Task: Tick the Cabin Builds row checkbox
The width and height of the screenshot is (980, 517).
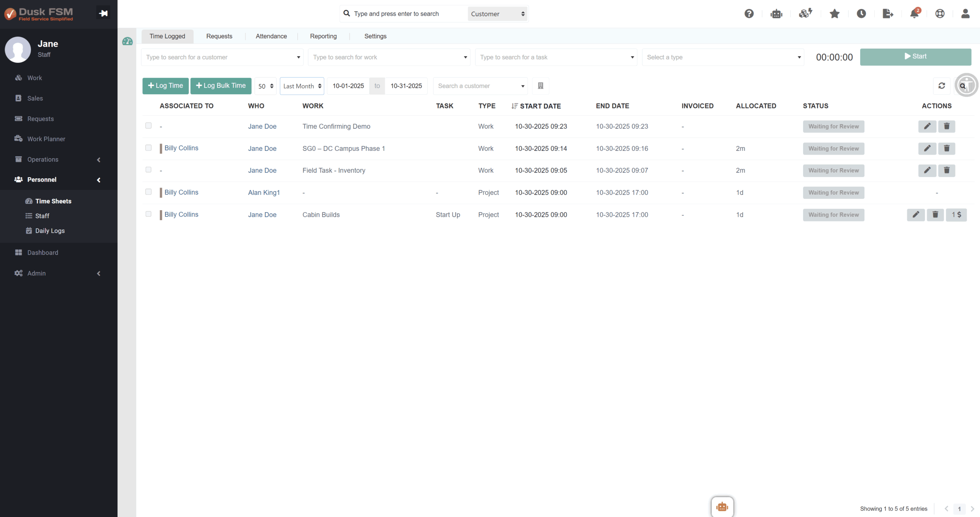Action: click(149, 214)
